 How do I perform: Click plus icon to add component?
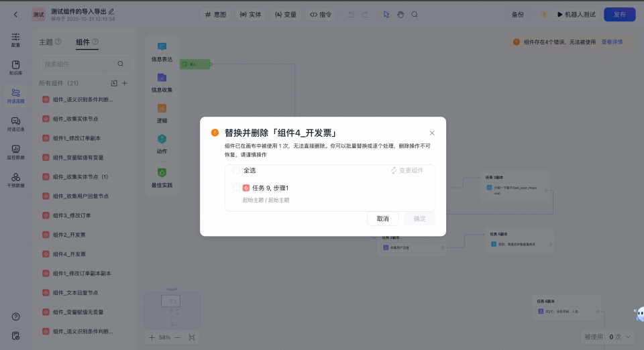click(125, 83)
